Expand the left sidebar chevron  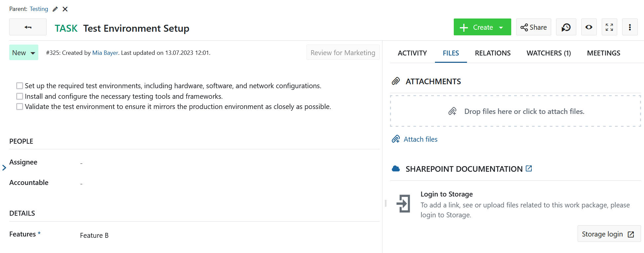tap(4, 168)
